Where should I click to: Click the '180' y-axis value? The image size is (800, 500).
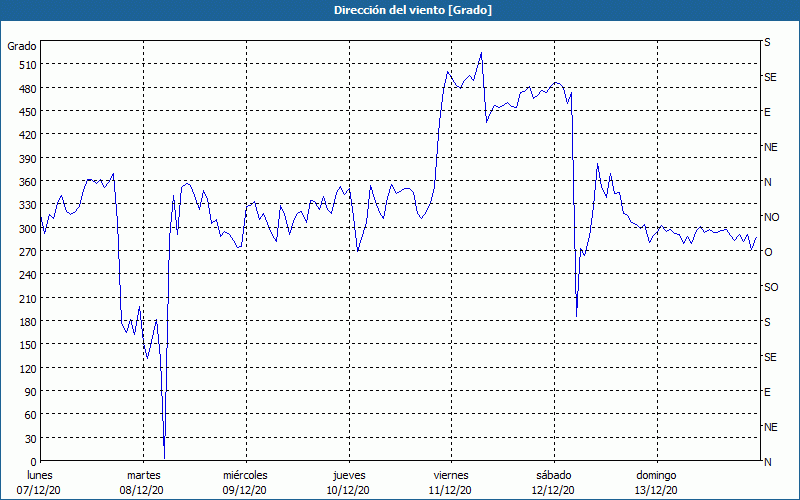pos(28,321)
